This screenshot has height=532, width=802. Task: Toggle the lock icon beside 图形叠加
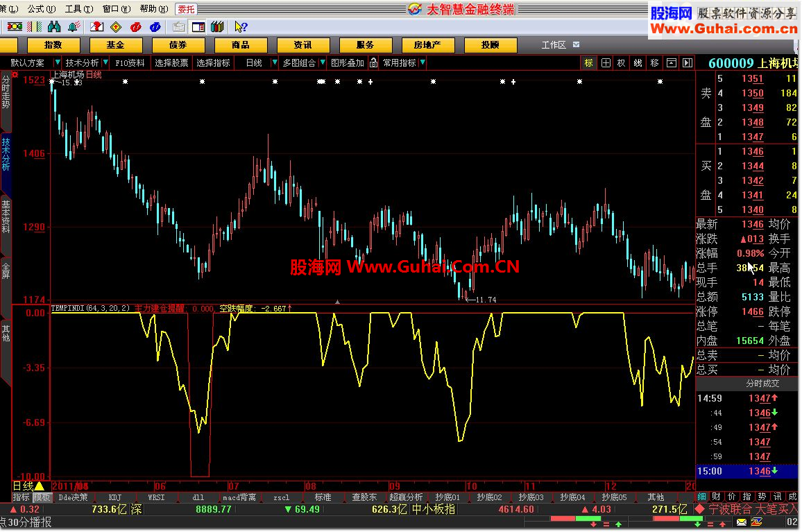[x=374, y=62]
